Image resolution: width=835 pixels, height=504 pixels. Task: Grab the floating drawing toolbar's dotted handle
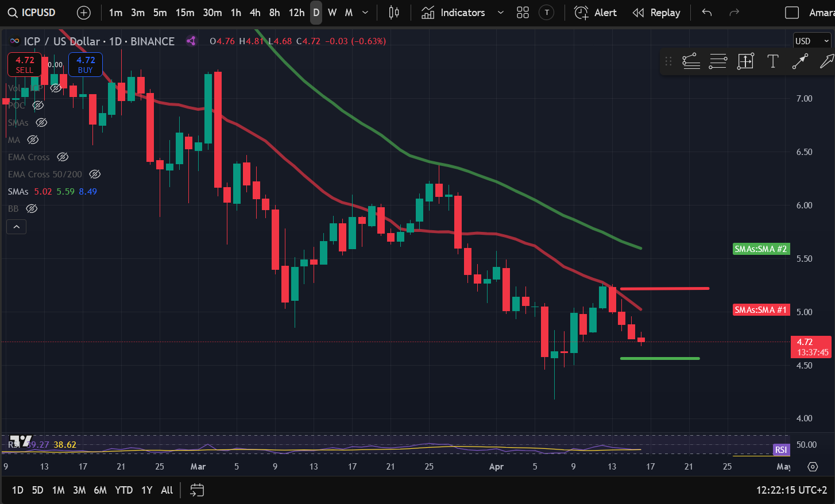(x=668, y=61)
